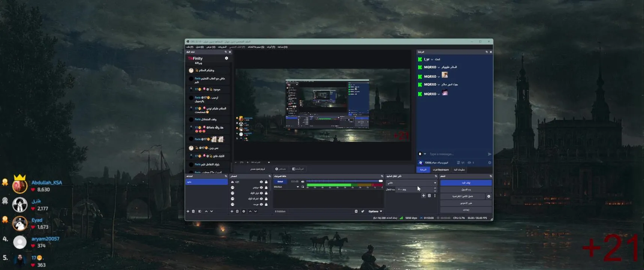Click in the 'Type a message...' field
Viewport: 644px width, 270px height.
point(457,154)
